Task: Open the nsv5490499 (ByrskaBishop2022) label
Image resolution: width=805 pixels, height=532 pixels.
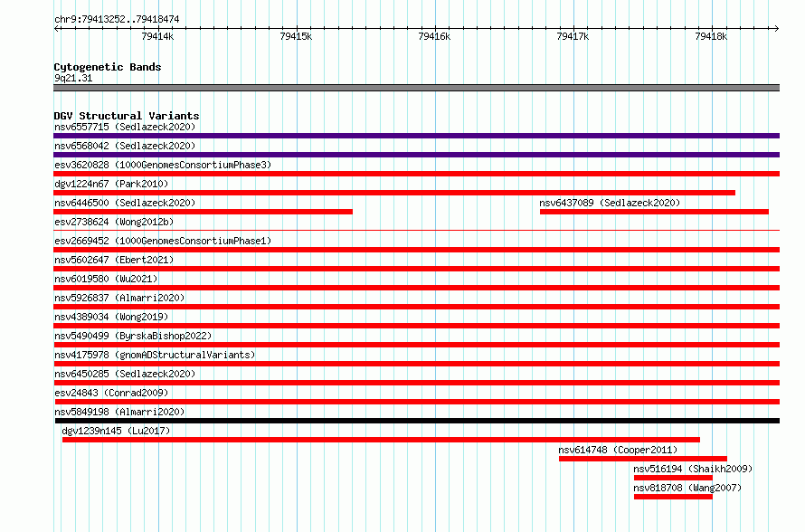Action: (133, 336)
